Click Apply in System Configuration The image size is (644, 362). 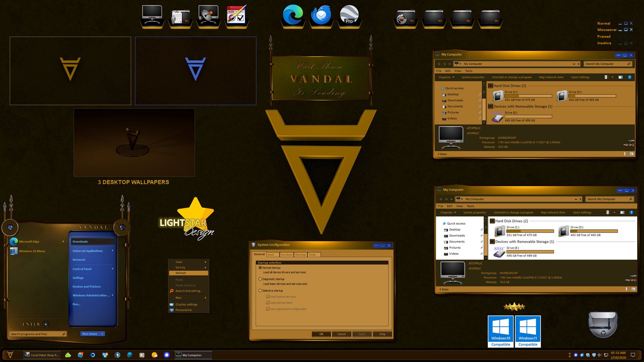(361, 334)
